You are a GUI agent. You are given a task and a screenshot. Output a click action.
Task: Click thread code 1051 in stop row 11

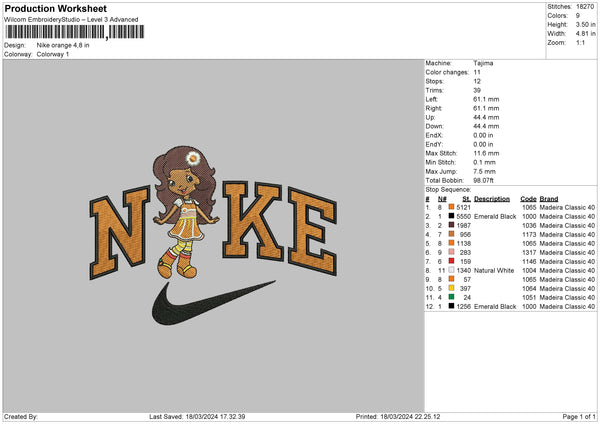pyautogui.click(x=529, y=297)
